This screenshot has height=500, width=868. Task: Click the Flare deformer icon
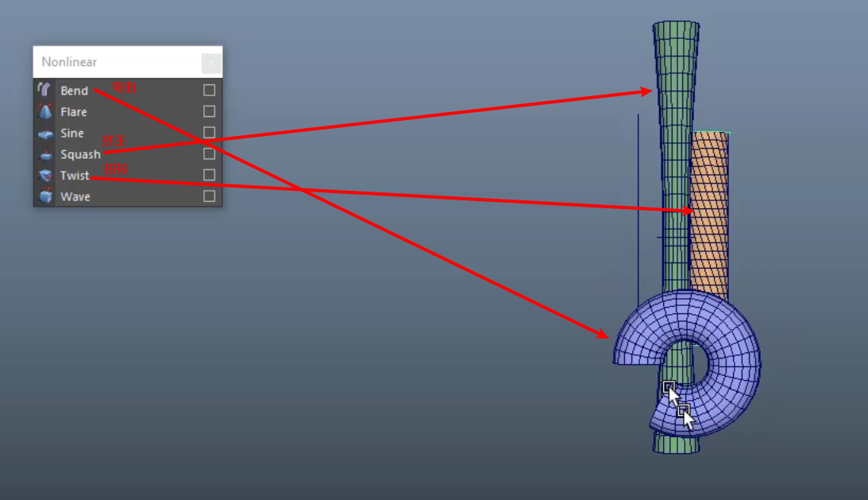[44, 111]
